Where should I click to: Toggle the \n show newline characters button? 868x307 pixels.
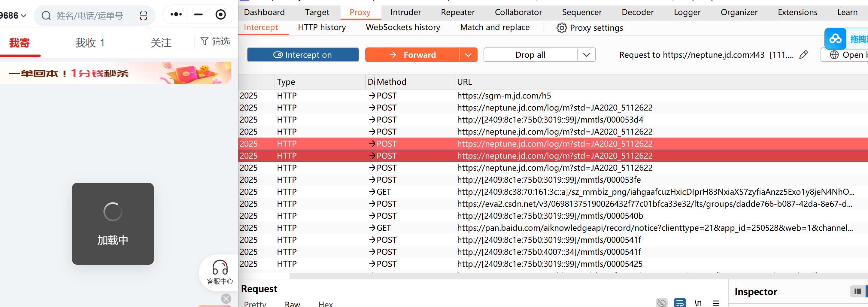[698, 302]
